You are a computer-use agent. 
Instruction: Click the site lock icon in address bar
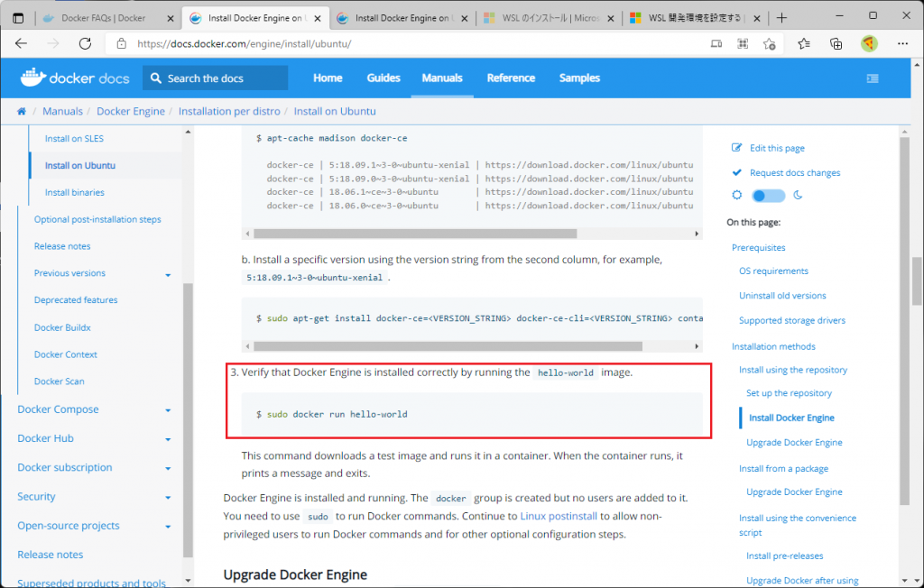click(x=122, y=43)
